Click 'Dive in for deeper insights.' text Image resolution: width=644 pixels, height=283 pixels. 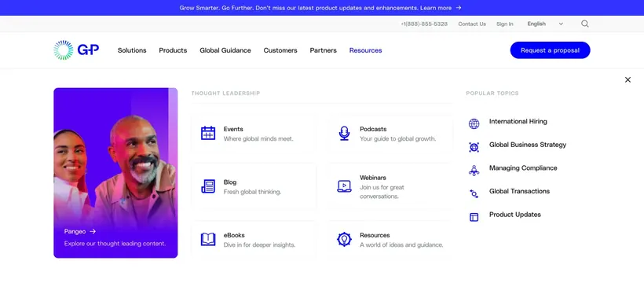pos(259,244)
